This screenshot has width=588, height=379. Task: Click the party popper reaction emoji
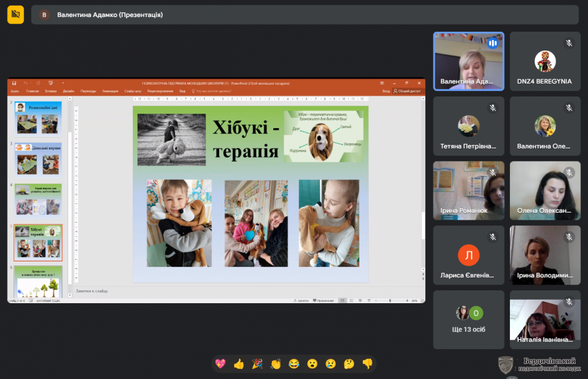257,364
